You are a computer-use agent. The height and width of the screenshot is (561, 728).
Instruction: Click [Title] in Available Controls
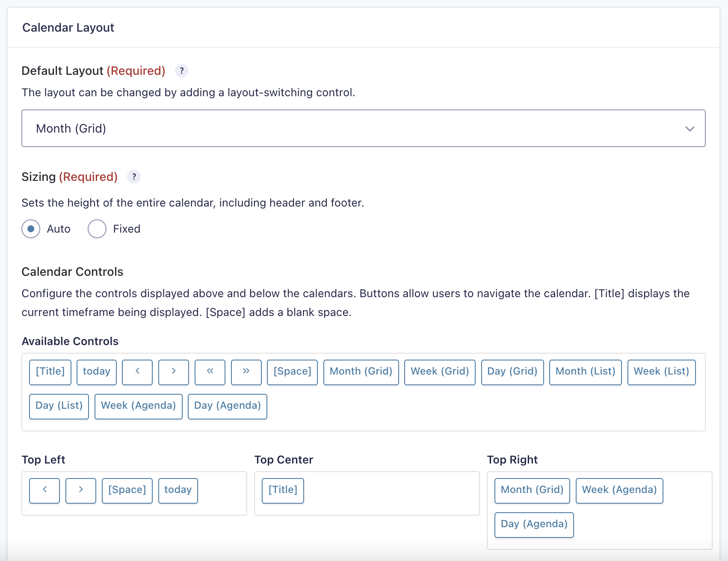tap(50, 372)
